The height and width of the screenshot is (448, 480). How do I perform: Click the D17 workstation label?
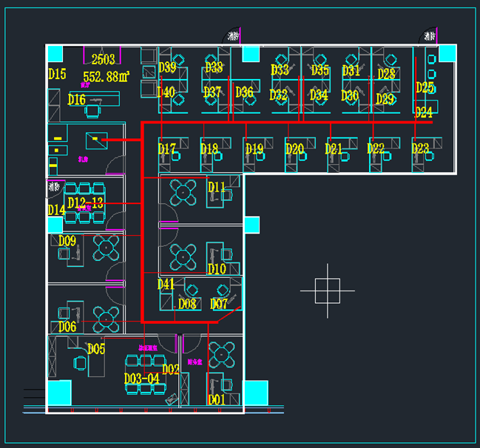[x=167, y=149]
